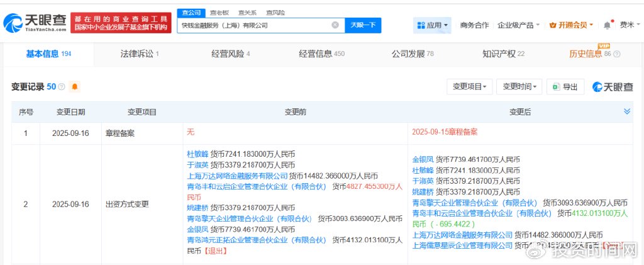The width and height of the screenshot is (644, 265).
Task: Select the 经营信息 450 tab
Action: click(x=321, y=54)
